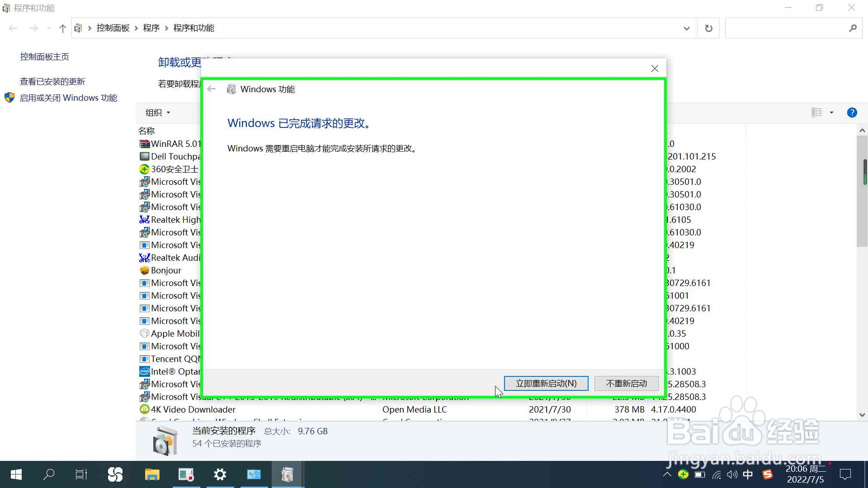Viewport: 868px width, 488px height.
Task: Open the Windows Start button
Action: point(16,474)
